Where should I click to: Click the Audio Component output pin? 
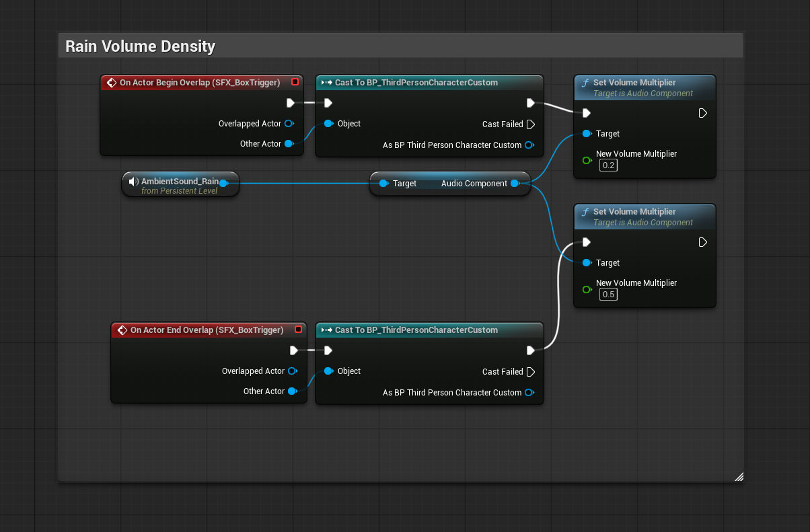515,184
